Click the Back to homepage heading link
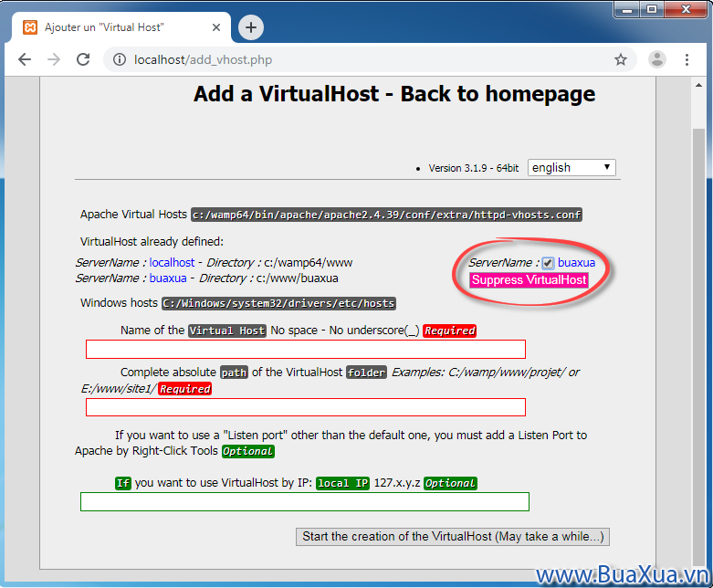The image size is (713, 588). point(498,94)
